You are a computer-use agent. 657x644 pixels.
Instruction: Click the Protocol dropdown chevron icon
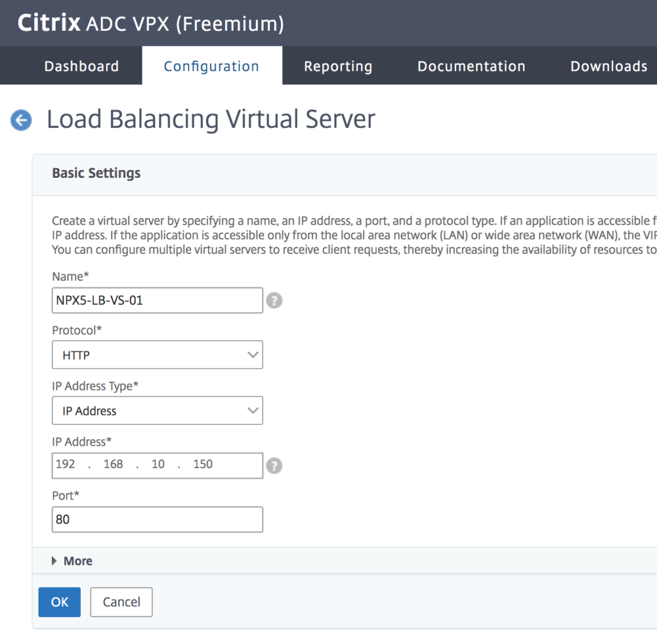coord(253,354)
